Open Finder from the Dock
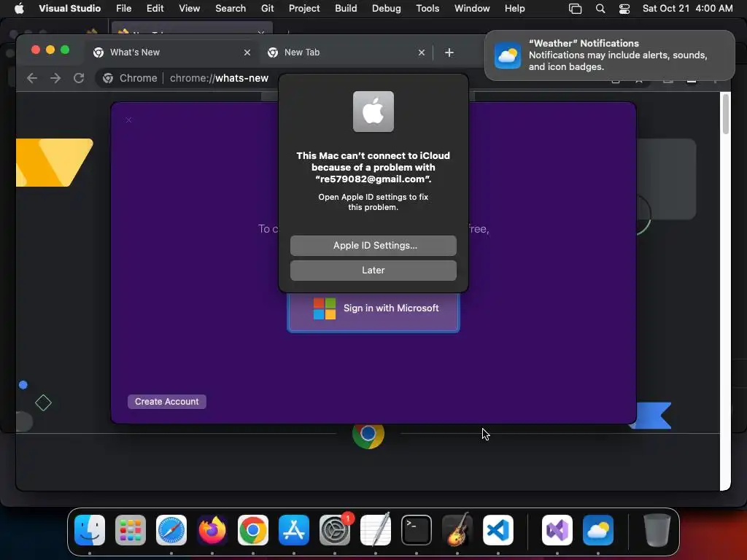 pos(90,530)
